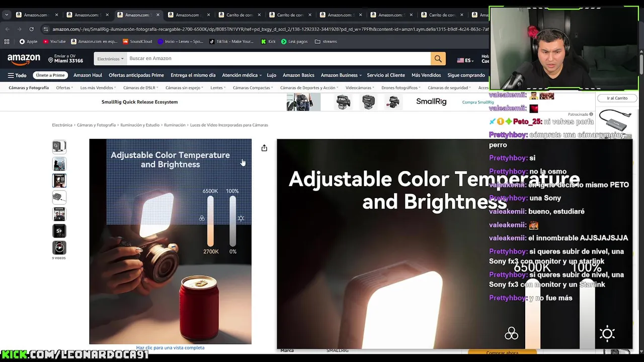The height and width of the screenshot is (362, 644).
Task: Expand the Atención médica menu
Action: tap(242, 75)
